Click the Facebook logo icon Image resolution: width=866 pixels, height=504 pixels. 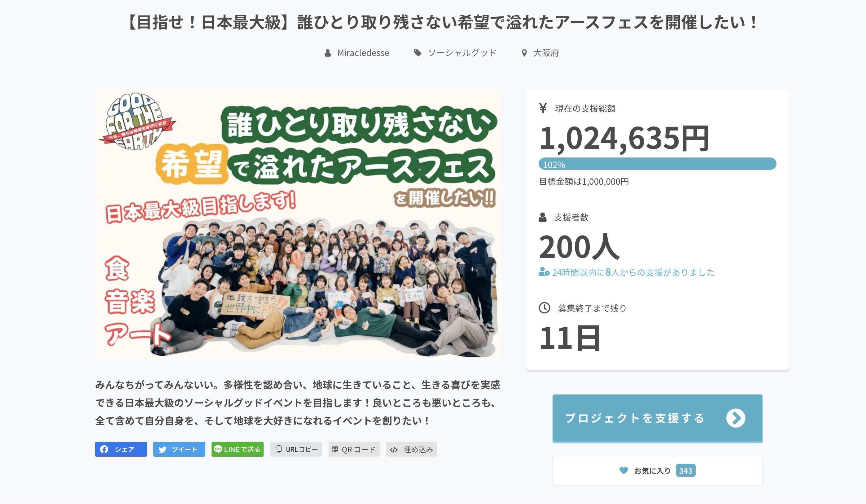tap(104, 449)
